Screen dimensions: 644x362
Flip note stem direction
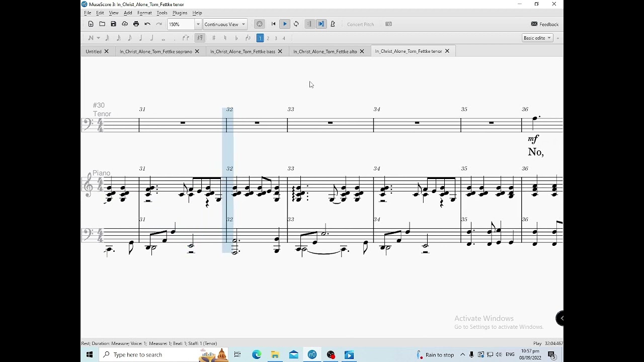coord(248,38)
